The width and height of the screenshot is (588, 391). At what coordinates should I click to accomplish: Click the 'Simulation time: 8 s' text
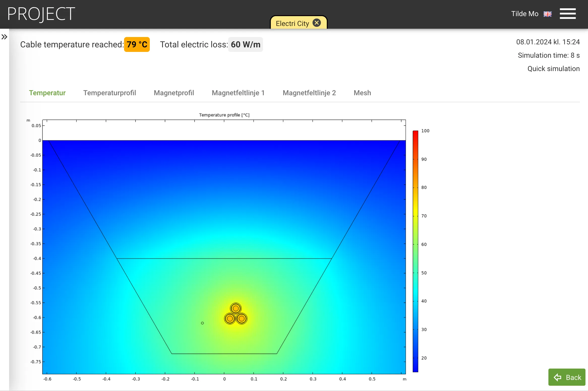pos(549,55)
